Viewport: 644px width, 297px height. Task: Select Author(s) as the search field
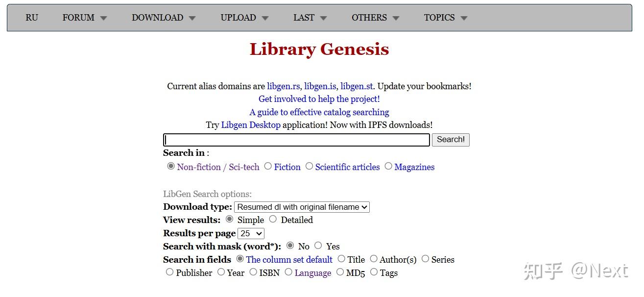pos(374,259)
